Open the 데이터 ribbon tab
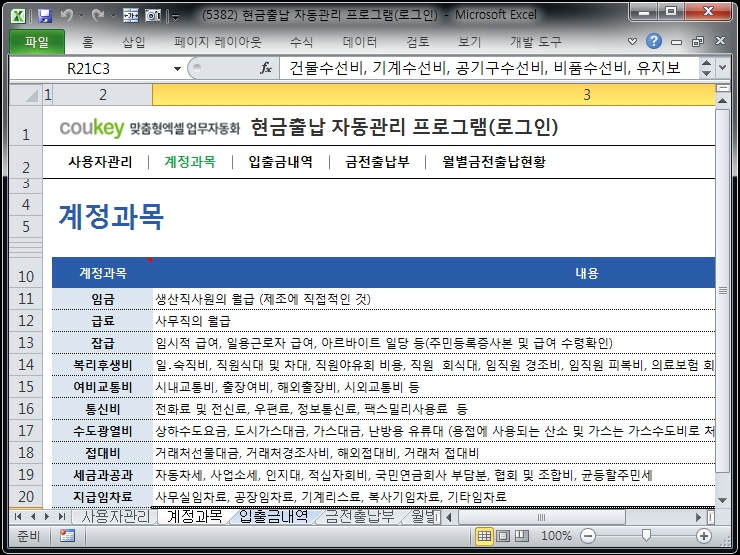Image resolution: width=740 pixels, height=555 pixels. pos(360,42)
